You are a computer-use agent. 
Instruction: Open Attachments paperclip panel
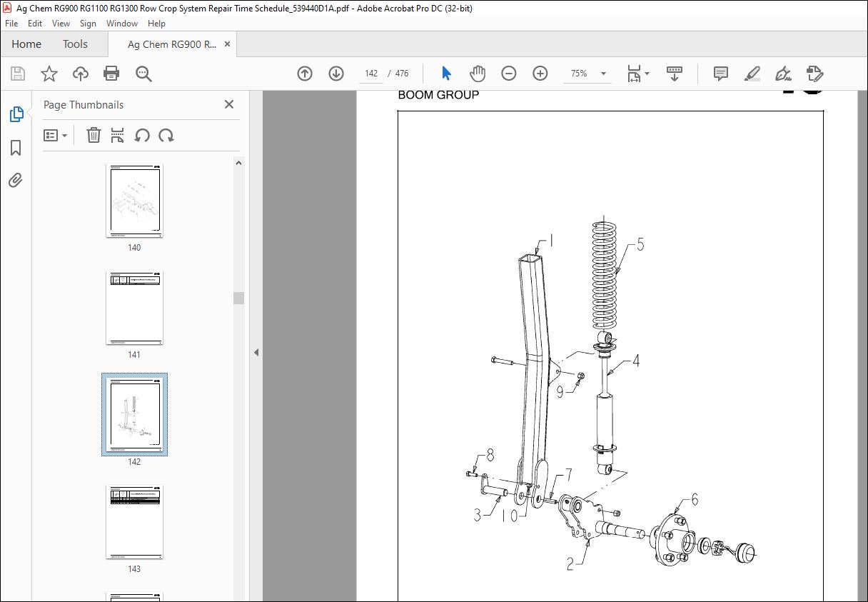point(16,180)
